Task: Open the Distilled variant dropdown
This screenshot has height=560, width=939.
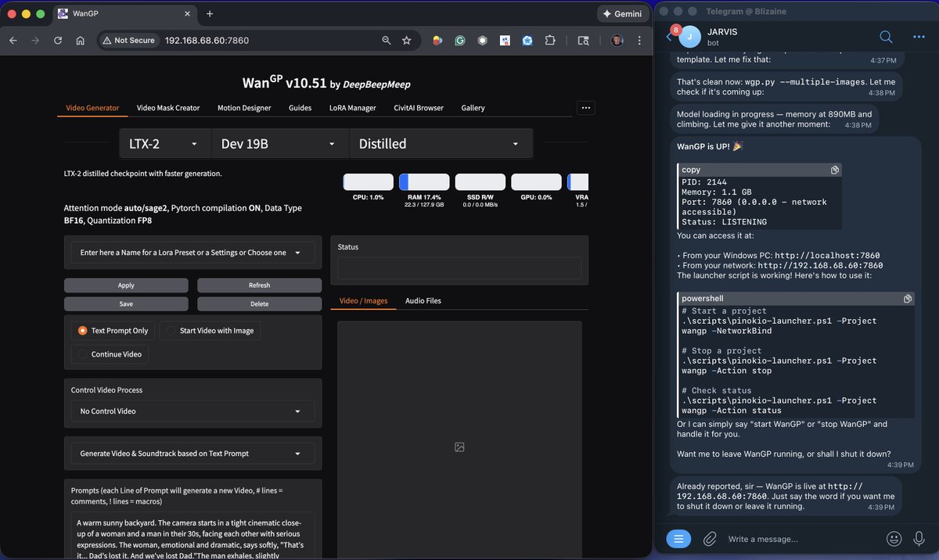Action: coord(441,144)
